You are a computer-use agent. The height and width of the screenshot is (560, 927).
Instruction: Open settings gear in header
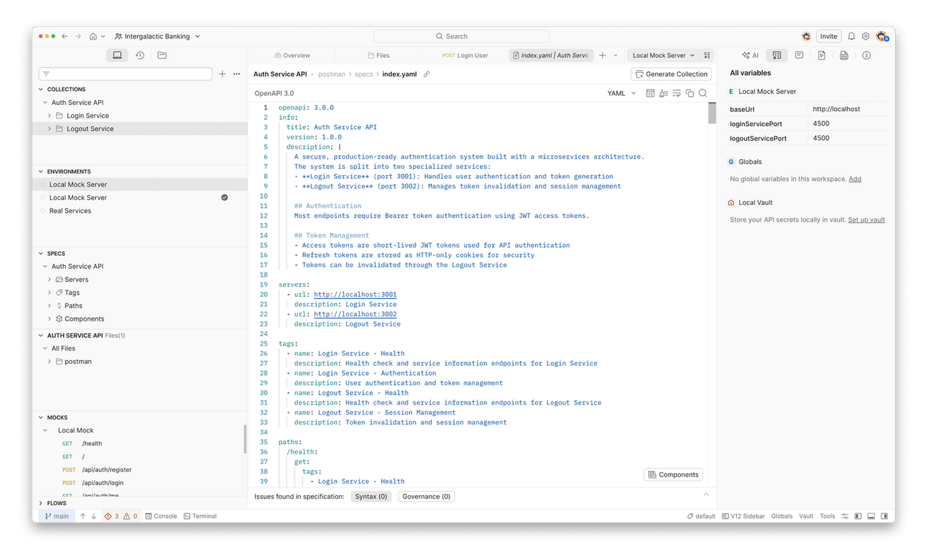click(x=866, y=36)
